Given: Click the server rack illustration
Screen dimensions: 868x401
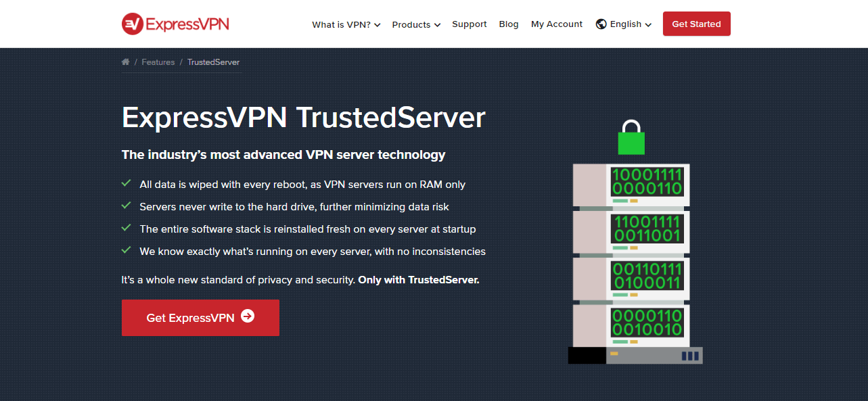Looking at the screenshot, I should (x=635, y=264).
